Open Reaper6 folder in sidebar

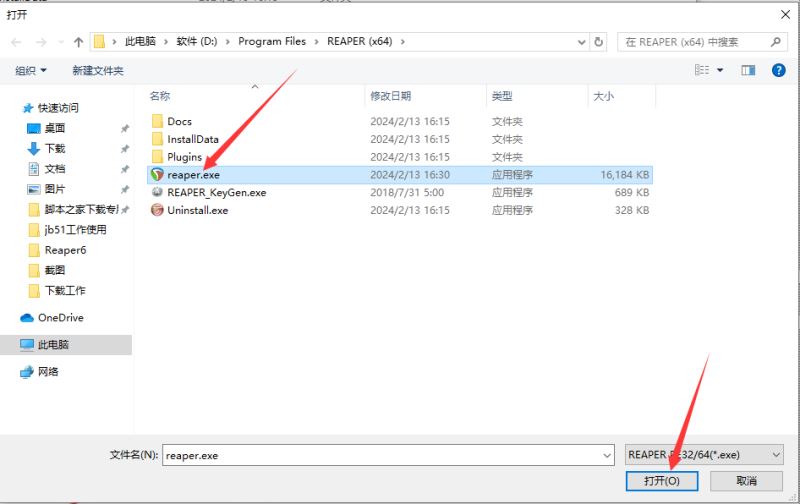coord(65,250)
